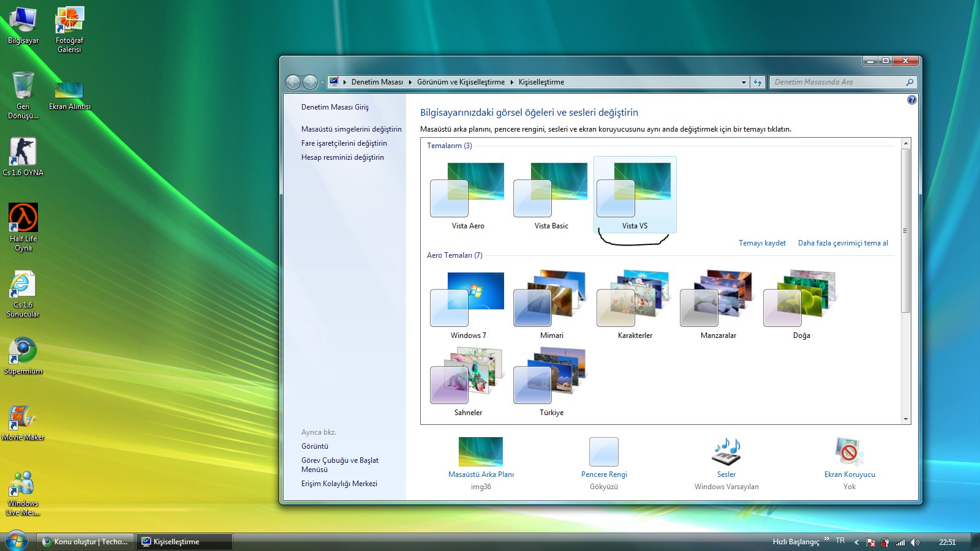Select the Movie Maker desktop shortcut
This screenshot has width=980, height=551.
(x=23, y=422)
